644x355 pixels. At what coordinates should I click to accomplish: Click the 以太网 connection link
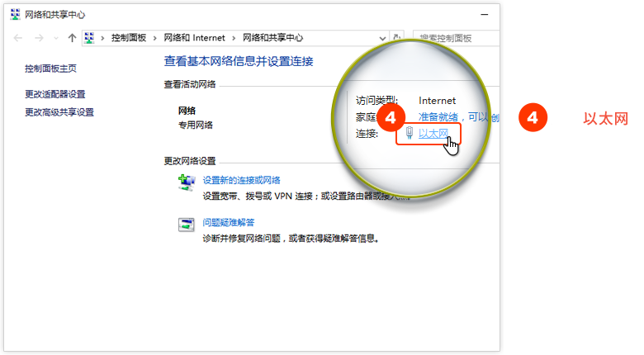(433, 134)
